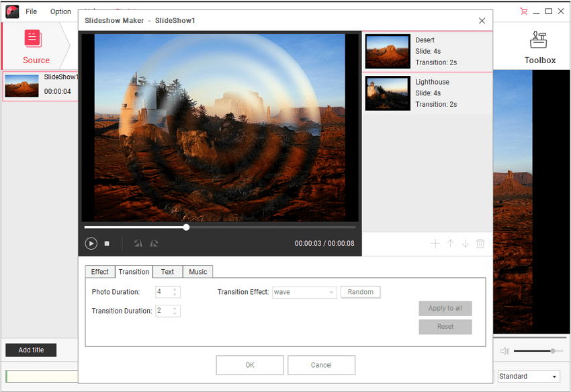Open the Standard dropdown menu
Screen dimensions: 571x392
click(529, 377)
